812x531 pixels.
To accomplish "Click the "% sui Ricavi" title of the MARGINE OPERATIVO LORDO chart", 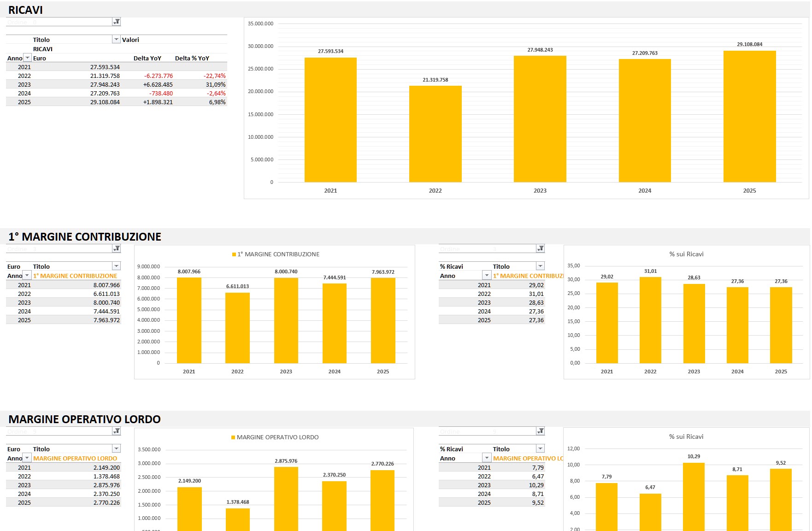I will (686, 437).
